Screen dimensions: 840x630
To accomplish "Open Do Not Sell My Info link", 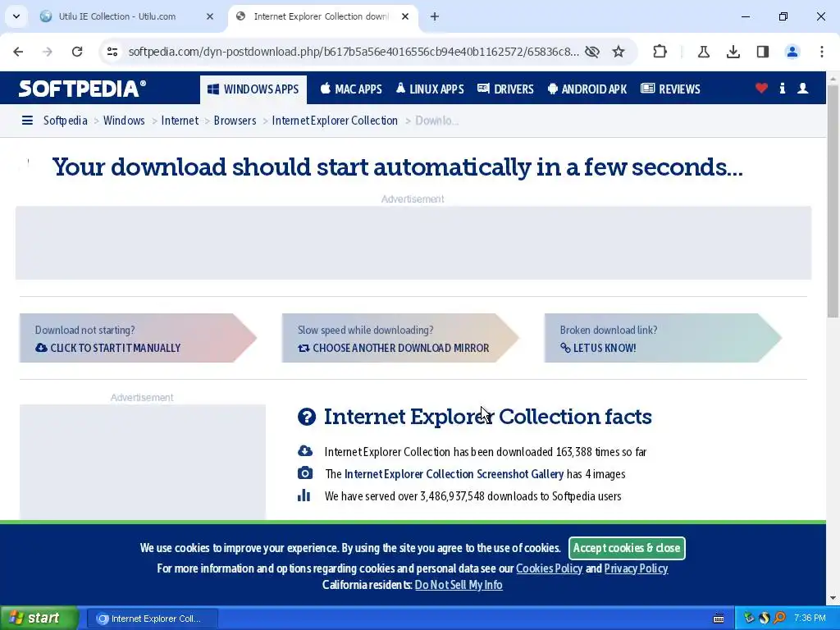I will click(459, 585).
